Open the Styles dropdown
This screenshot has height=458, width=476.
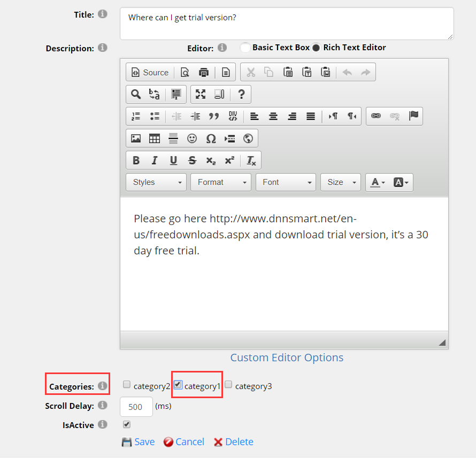pos(156,182)
